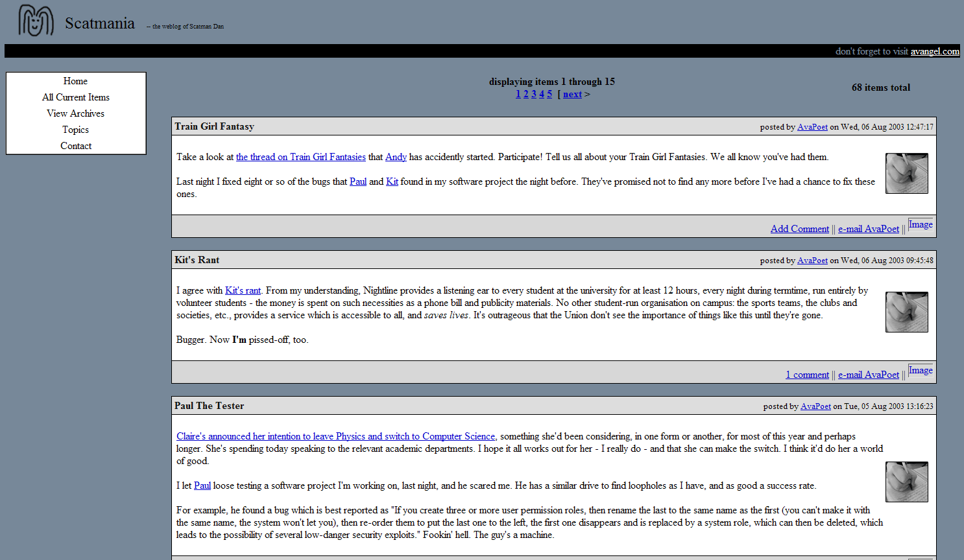
Task: Visit the avangel.com link
Action: coord(934,51)
